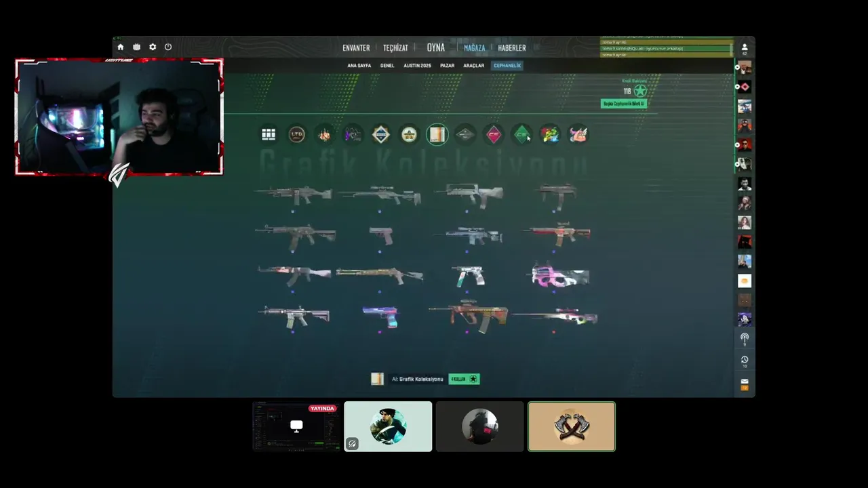Select the collection icon right of LTD
Screen dimensions: 868x488
325,134
